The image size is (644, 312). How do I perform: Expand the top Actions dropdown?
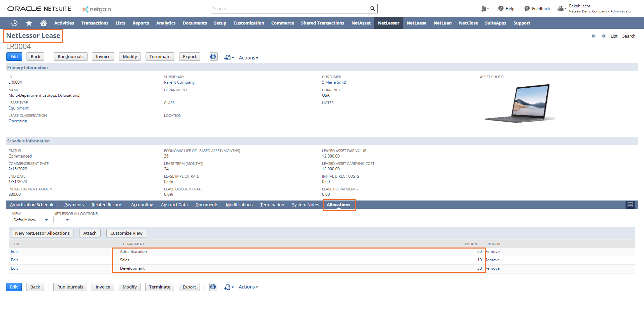click(249, 58)
